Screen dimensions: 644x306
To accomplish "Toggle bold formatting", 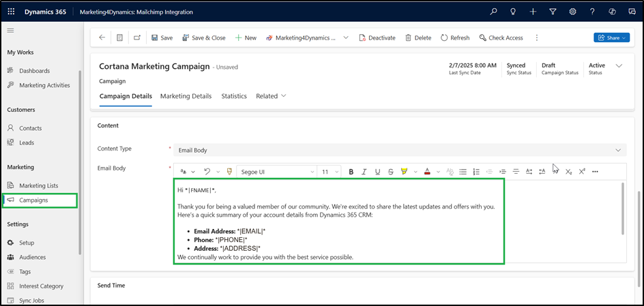I will pyautogui.click(x=351, y=172).
